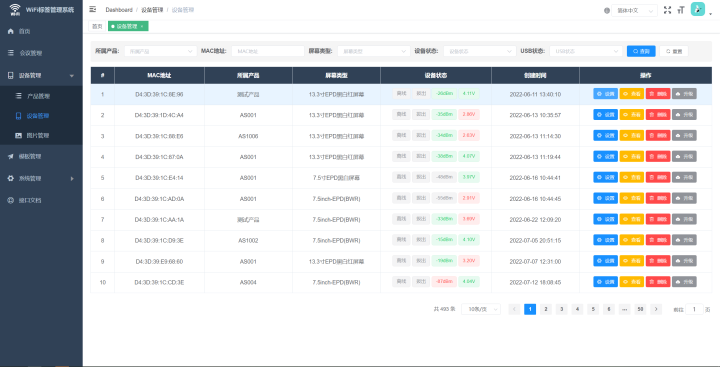Click the globe language icon
Screen dimensions: 720x367
tap(607, 11)
